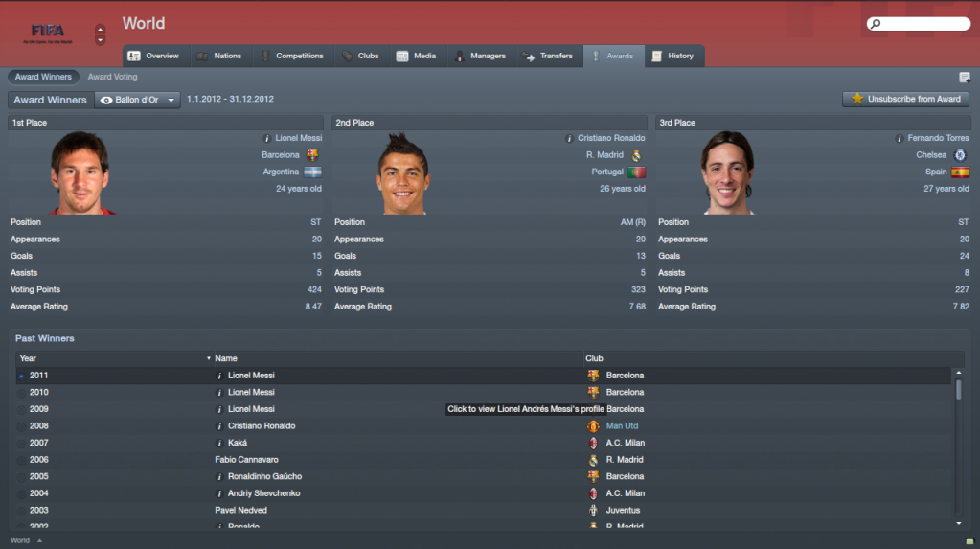
Task: Select the 2008 row radio button
Action: click(x=21, y=427)
